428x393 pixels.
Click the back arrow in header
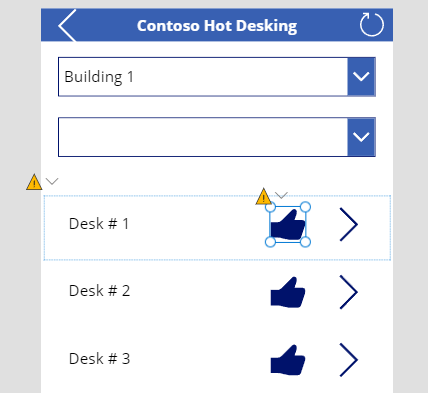tap(67, 25)
